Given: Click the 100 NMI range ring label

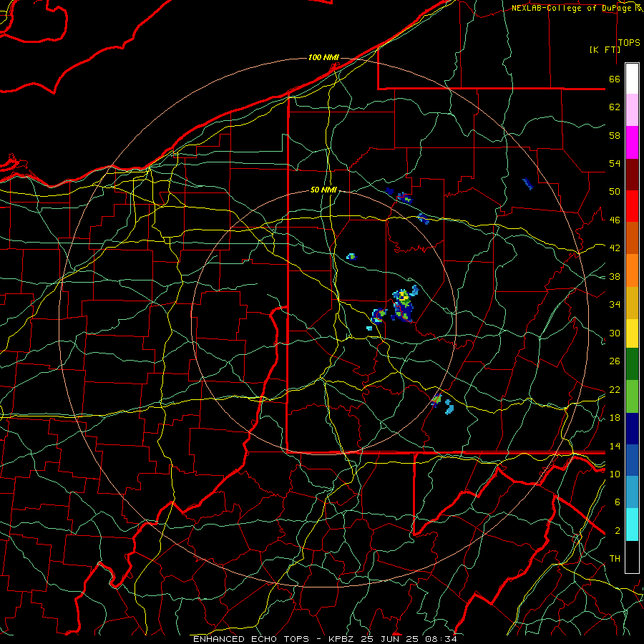Looking at the screenshot, I should click(323, 57).
